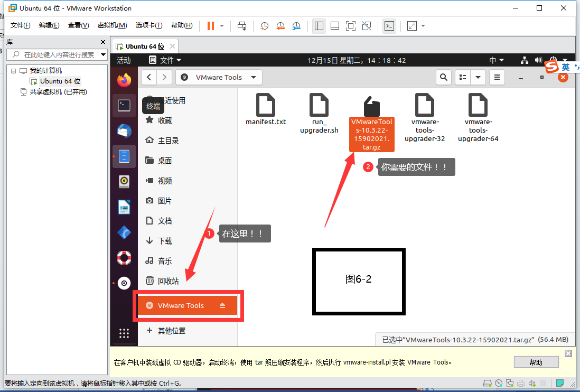Toggle the console view button

click(389, 26)
